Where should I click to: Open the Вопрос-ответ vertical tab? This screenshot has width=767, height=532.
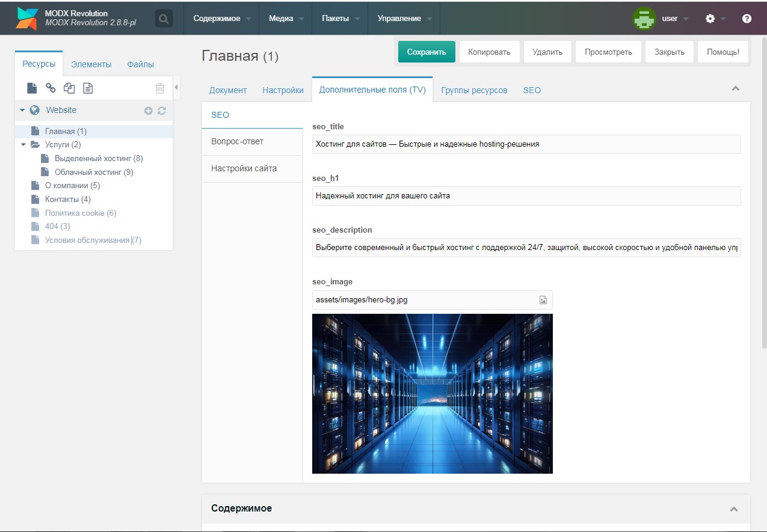(x=237, y=141)
